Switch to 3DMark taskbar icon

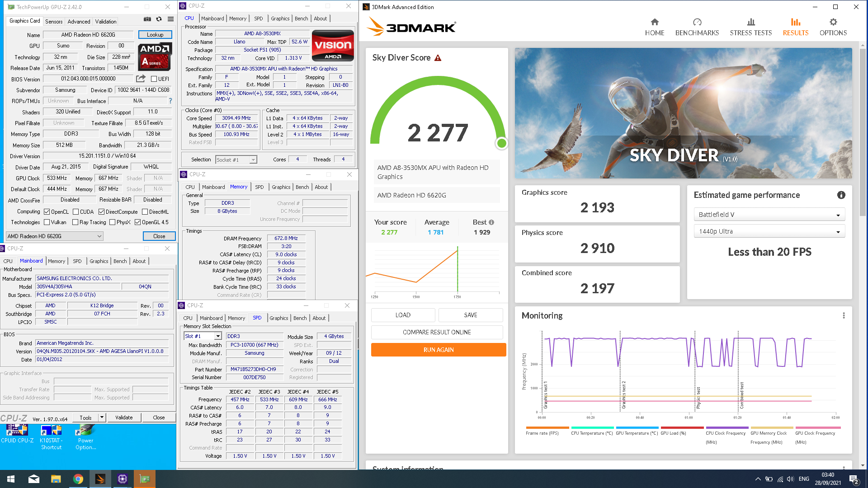point(100,479)
